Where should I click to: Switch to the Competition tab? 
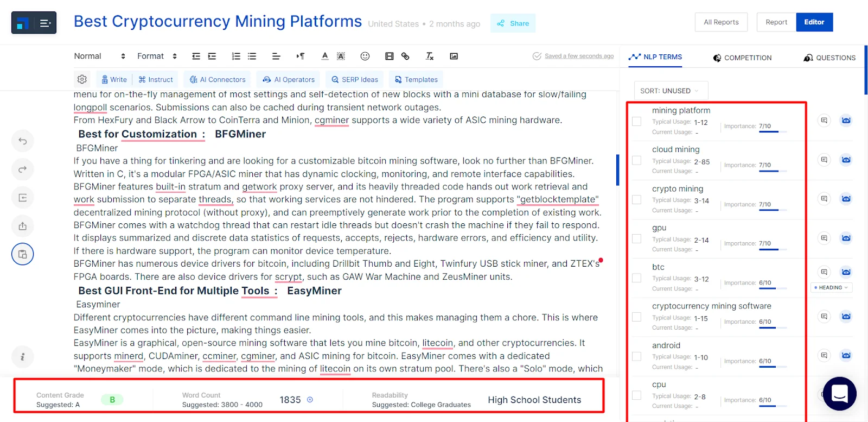click(x=742, y=58)
